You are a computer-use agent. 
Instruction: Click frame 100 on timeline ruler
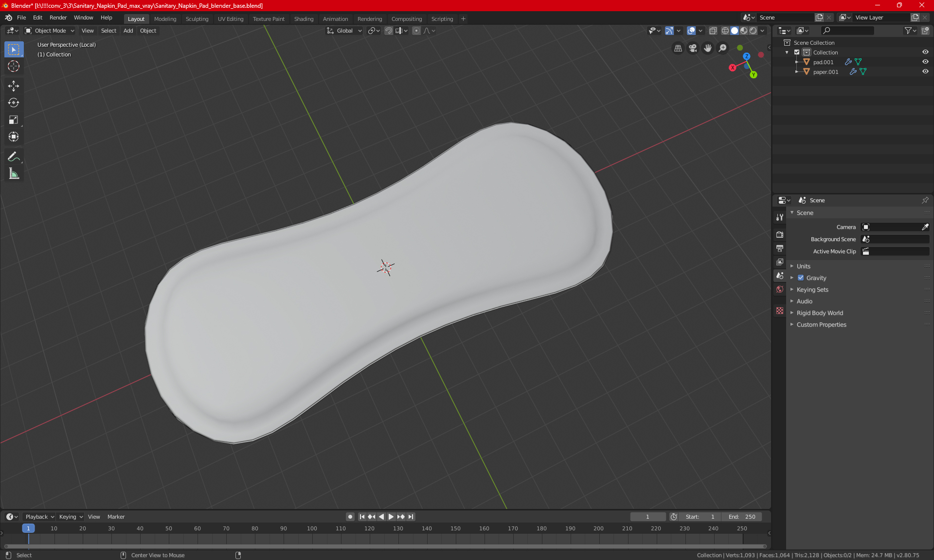tap(312, 528)
